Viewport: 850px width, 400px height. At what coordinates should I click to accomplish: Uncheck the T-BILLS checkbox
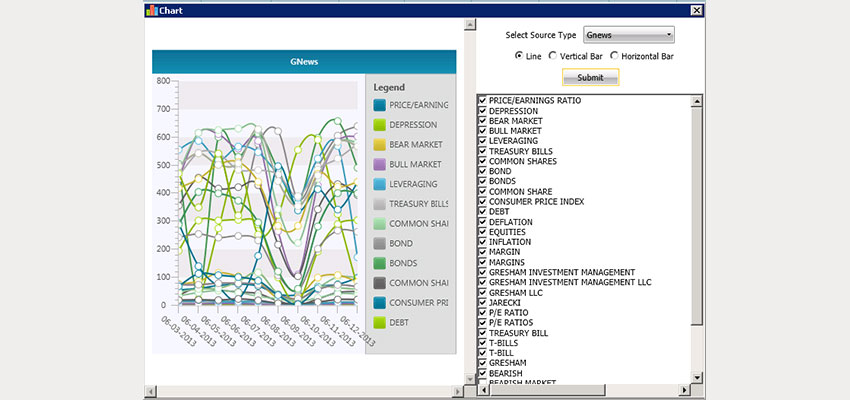pyautogui.click(x=482, y=343)
